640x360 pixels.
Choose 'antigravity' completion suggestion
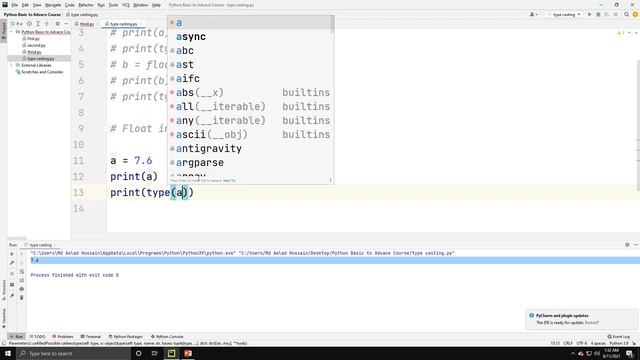250,149
